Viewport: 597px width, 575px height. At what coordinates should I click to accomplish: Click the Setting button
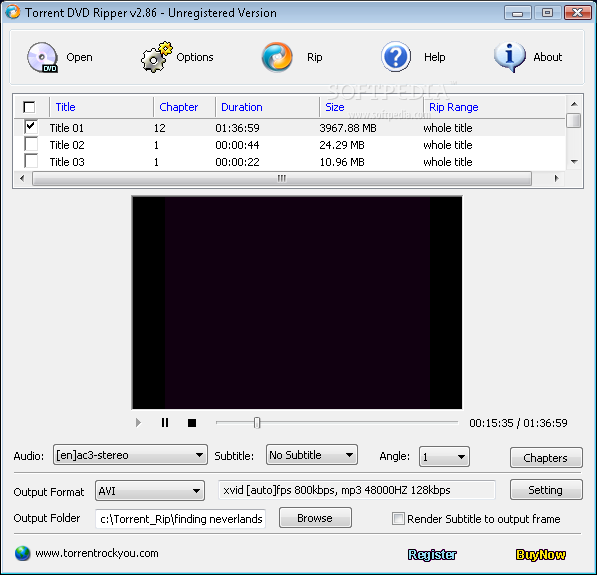546,490
